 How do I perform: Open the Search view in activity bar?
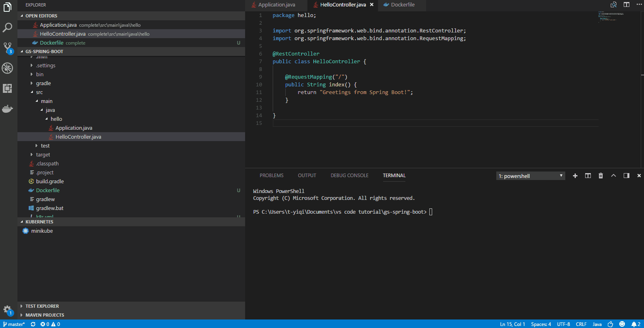tap(7, 28)
